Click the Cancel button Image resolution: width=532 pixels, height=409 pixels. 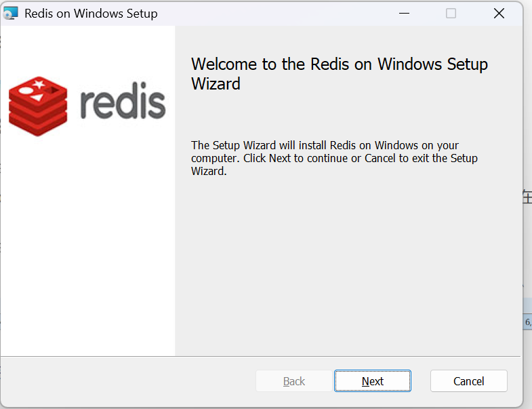pos(468,381)
